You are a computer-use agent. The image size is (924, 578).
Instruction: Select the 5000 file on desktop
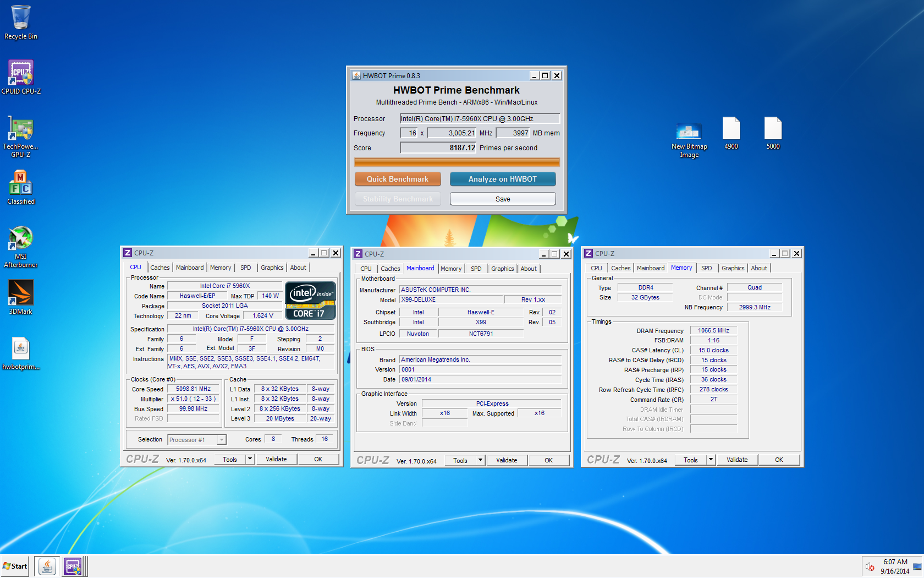tap(773, 133)
